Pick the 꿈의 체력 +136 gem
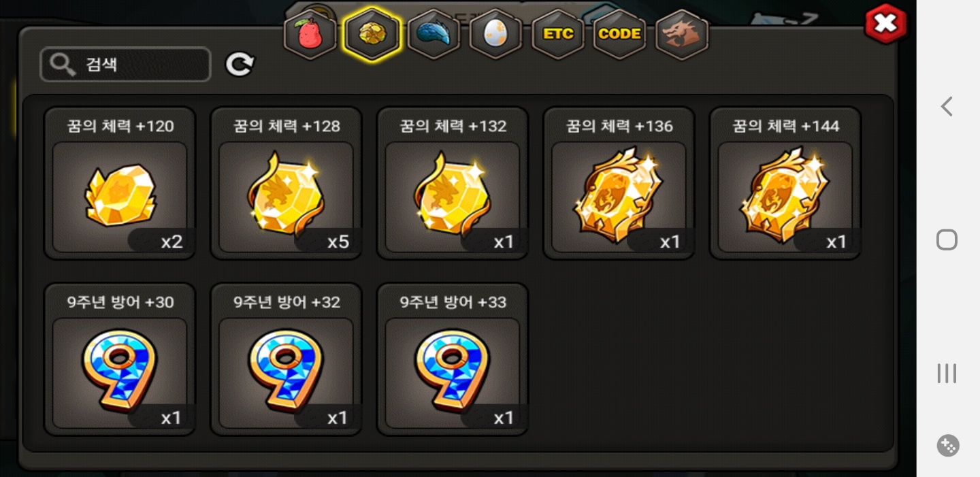This screenshot has height=477, width=980. tap(619, 183)
